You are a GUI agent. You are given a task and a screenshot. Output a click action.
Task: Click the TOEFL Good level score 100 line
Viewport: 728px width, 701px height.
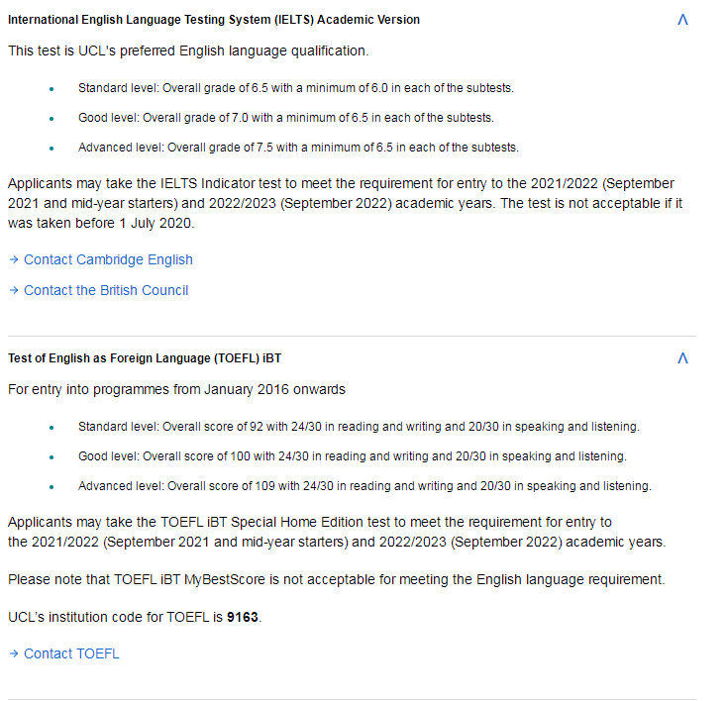[x=353, y=456]
